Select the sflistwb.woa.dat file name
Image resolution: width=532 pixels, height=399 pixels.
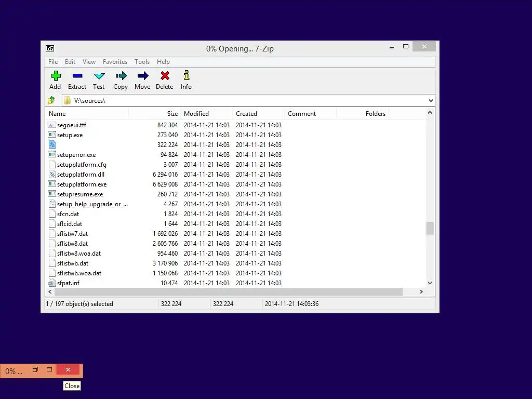click(x=79, y=273)
